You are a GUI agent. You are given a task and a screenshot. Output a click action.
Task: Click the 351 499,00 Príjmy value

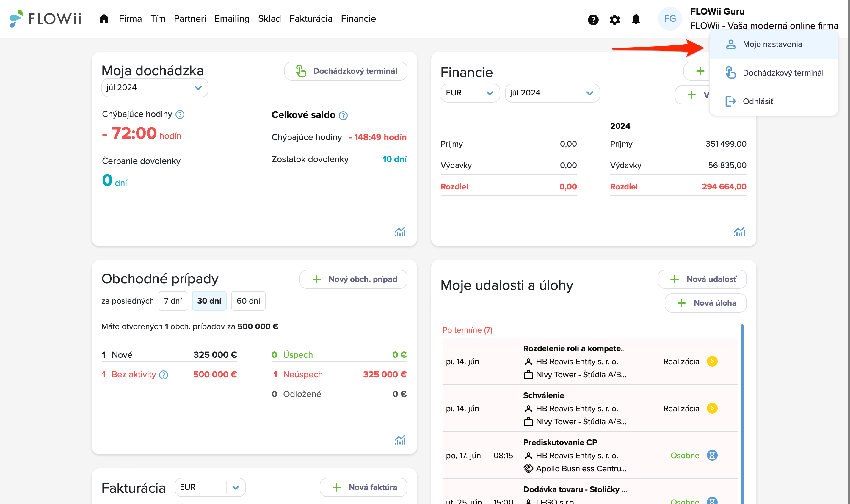point(726,144)
